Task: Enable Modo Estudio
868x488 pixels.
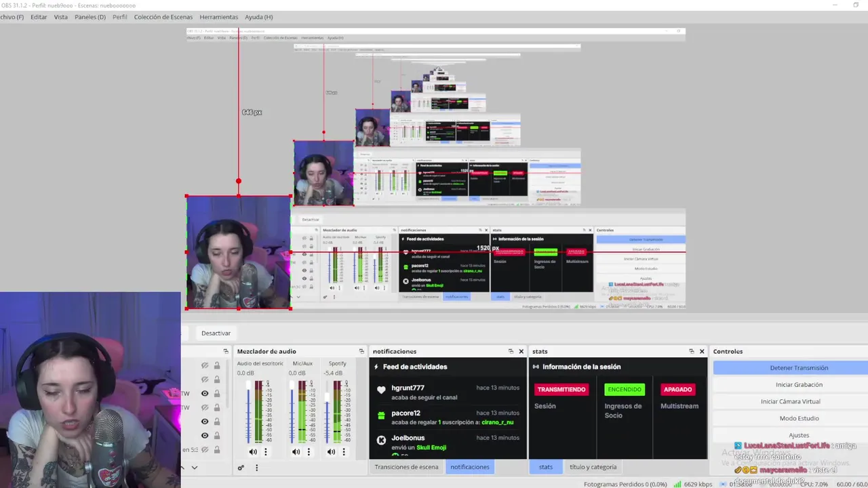Action: coord(791,418)
